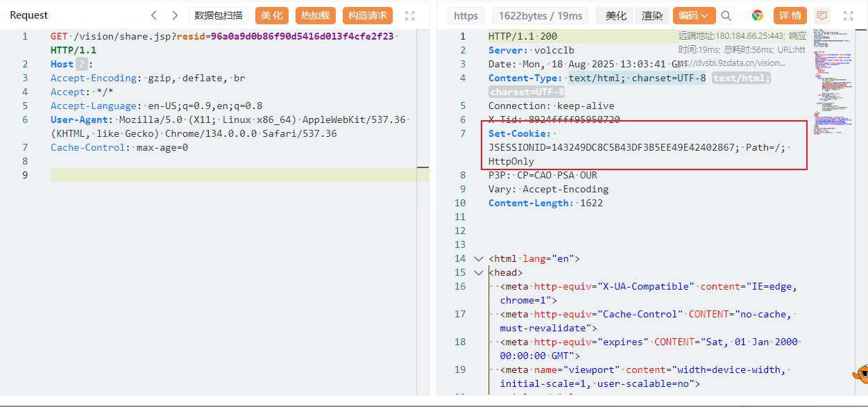Toggle the https protocol tag
The image size is (868, 407).
466,16
